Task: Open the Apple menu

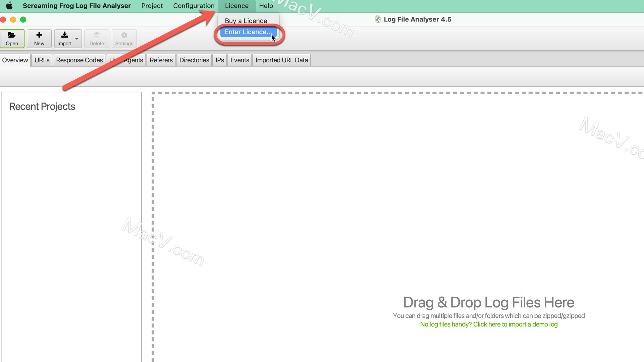Action: 9,6
